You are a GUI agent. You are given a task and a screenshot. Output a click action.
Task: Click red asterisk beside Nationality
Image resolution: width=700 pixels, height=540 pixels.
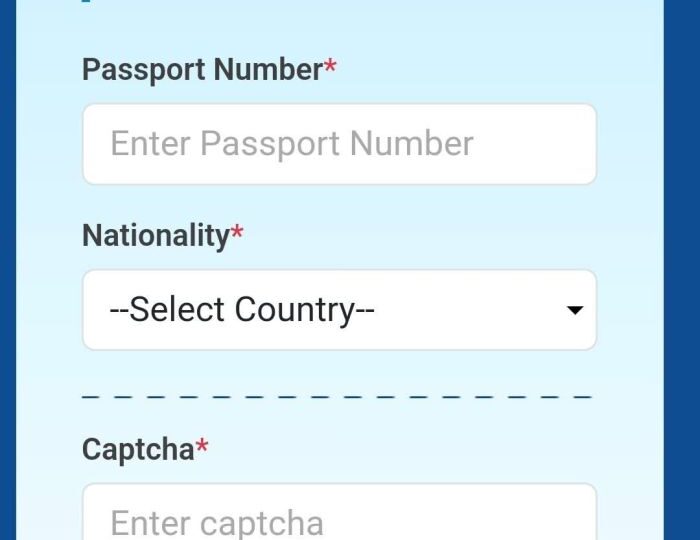click(237, 234)
